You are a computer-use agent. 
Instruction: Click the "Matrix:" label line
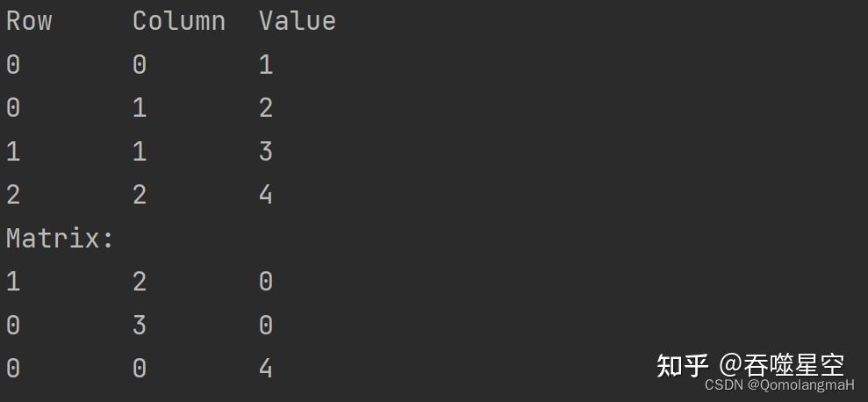click(x=60, y=238)
